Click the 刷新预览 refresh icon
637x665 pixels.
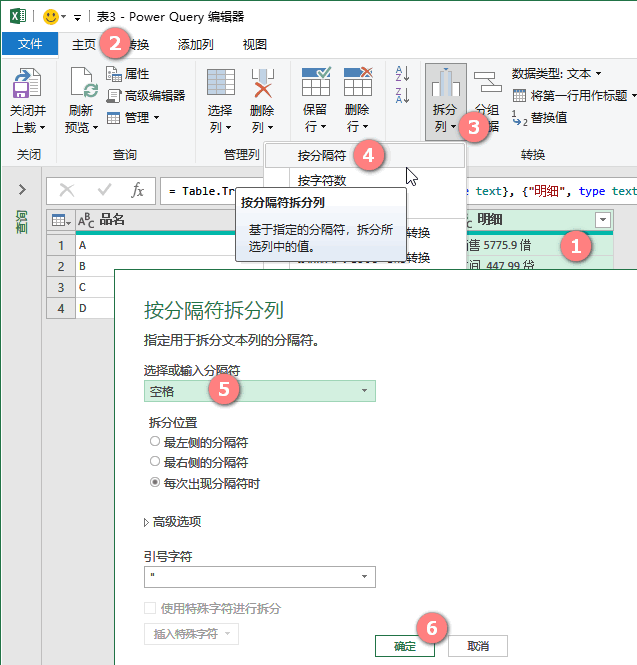(x=84, y=82)
